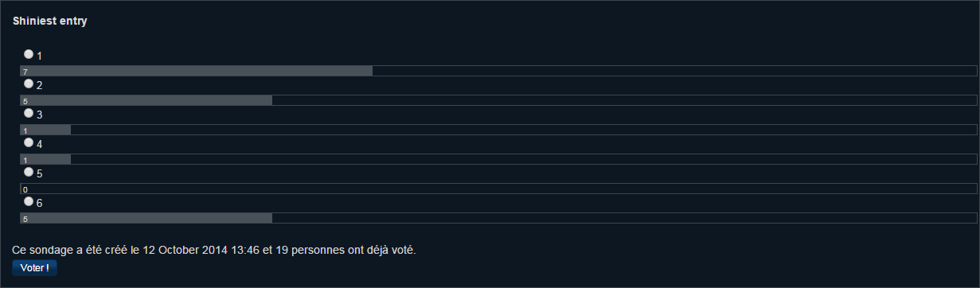Choose the radio button for option 6
980x288 pixels.
pos(29,201)
